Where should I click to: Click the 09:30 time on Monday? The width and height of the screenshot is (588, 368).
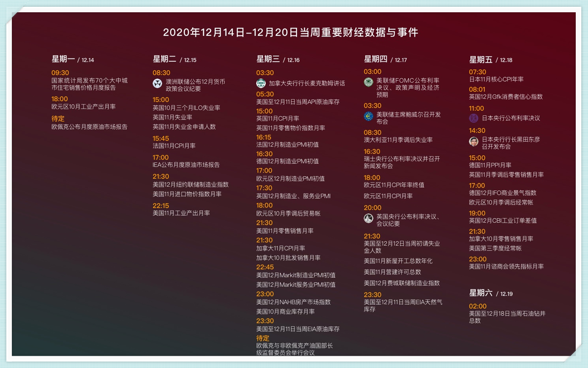(60, 73)
